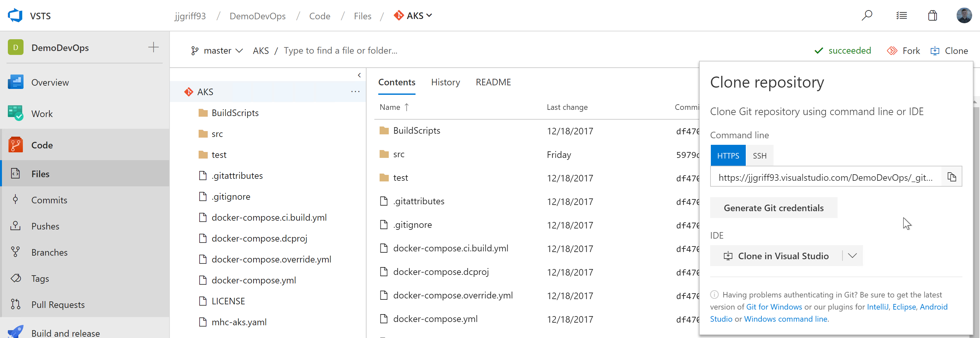This screenshot has width=980, height=338.
Task: Open the Windows command line link
Action: (785, 319)
